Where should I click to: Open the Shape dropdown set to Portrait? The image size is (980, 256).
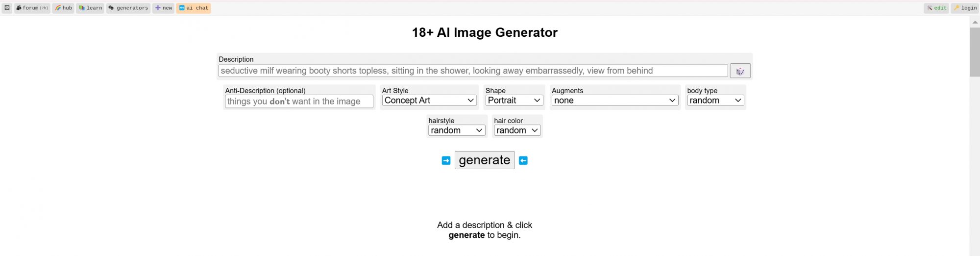click(514, 101)
